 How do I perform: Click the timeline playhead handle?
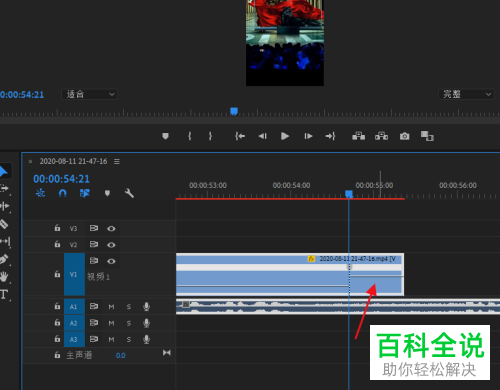[349, 194]
